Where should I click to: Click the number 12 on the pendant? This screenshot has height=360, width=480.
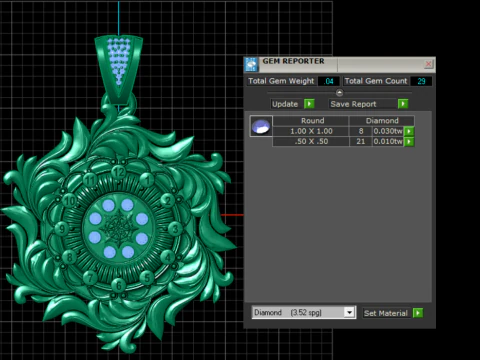click(x=118, y=172)
